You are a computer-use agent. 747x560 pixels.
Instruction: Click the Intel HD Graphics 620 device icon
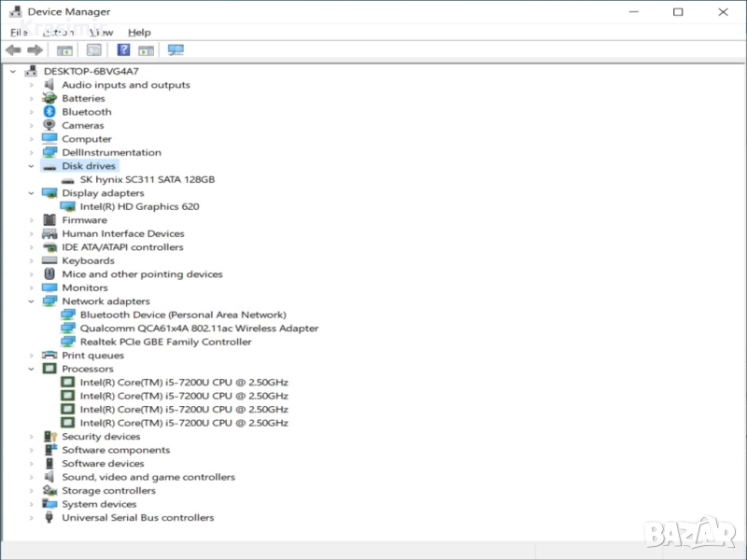[68, 206]
